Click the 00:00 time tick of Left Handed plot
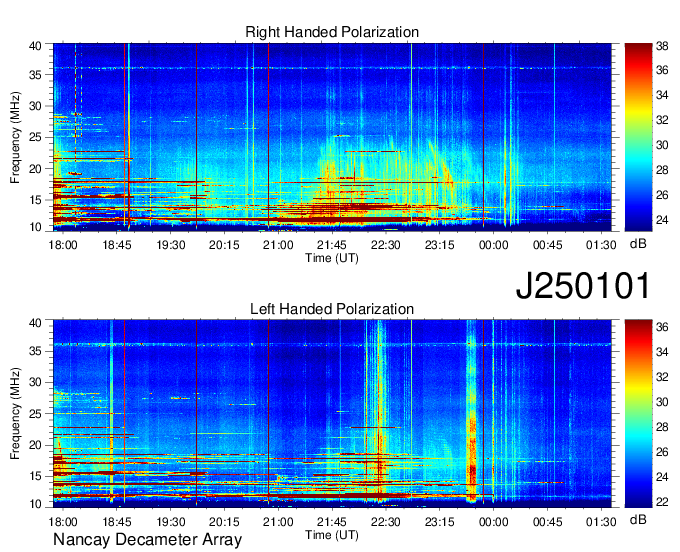 click(x=494, y=522)
